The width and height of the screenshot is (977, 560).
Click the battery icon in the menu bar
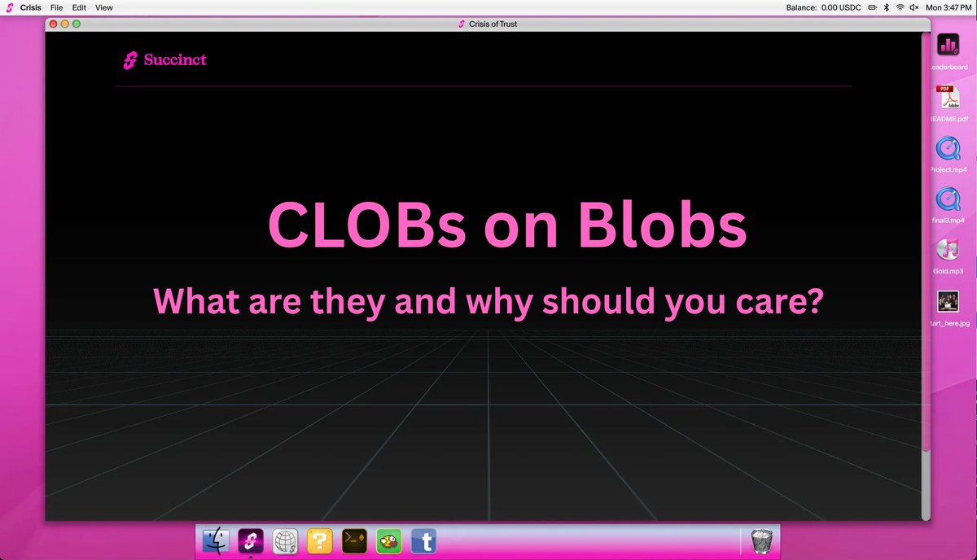coord(872,7)
